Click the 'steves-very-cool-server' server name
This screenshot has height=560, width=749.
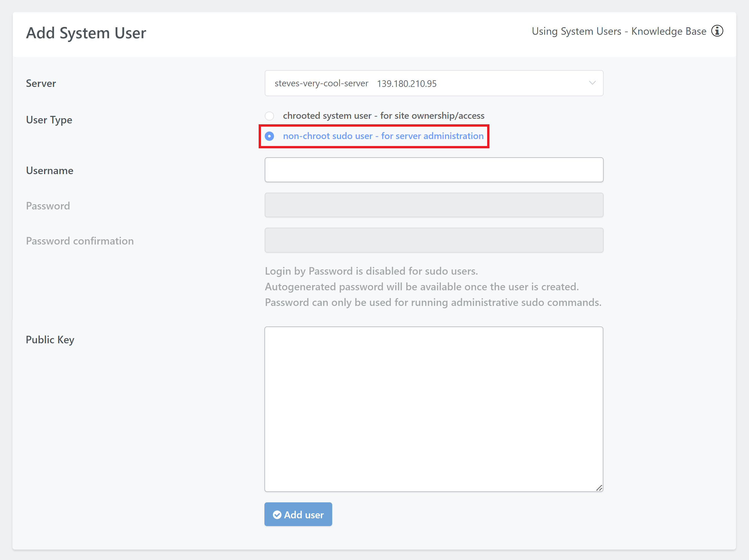point(321,83)
